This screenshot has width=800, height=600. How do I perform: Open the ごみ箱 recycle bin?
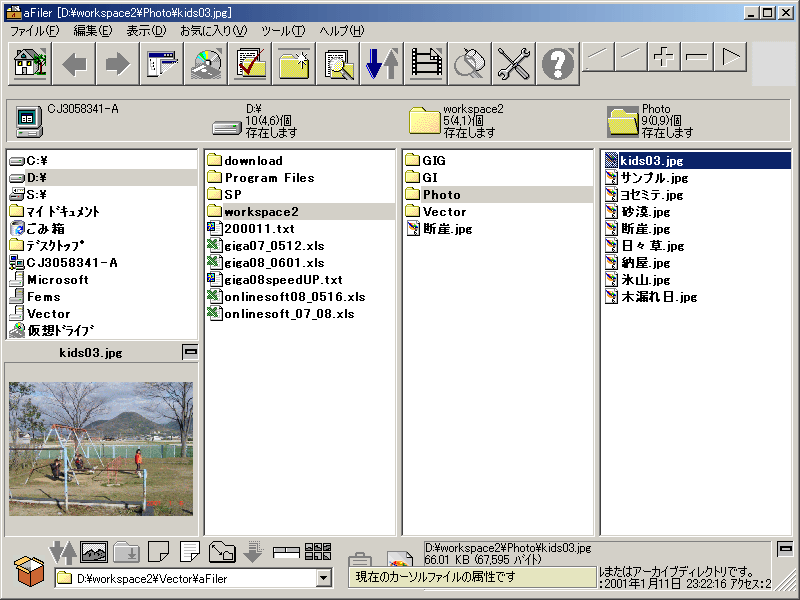(x=102, y=229)
